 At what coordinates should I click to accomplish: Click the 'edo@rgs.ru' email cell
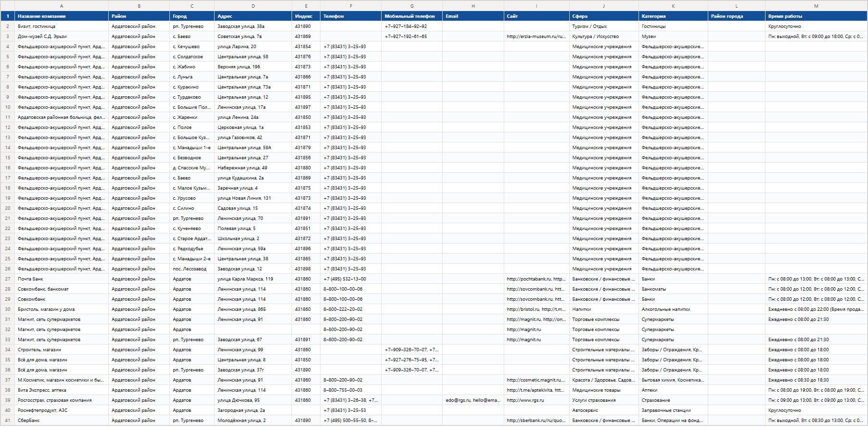point(473,400)
